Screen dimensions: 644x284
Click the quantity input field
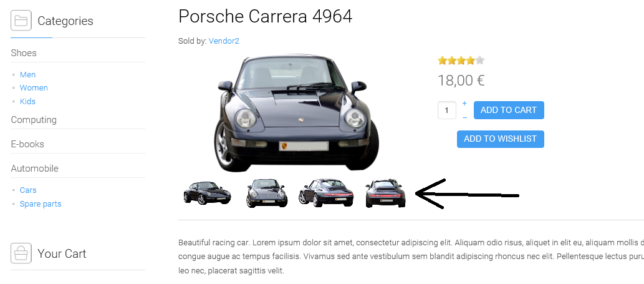pyautogui.click(x=447, y=110)
